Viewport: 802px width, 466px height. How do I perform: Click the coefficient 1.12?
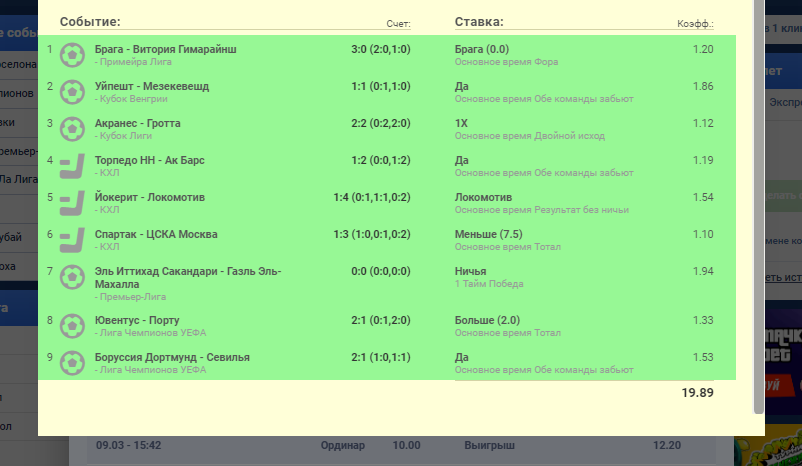click(x=703, y=123)
